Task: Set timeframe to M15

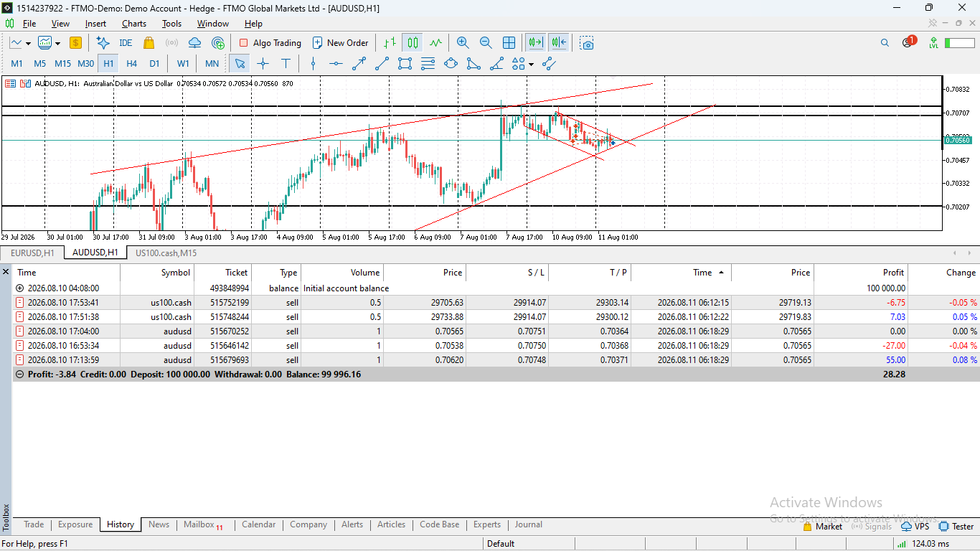Action: coord(62,64)
